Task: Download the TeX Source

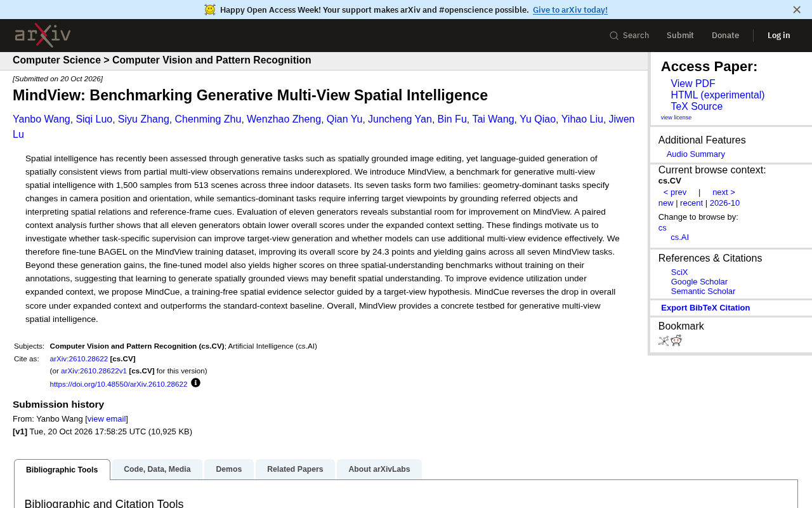Action: tap(697, 107)
